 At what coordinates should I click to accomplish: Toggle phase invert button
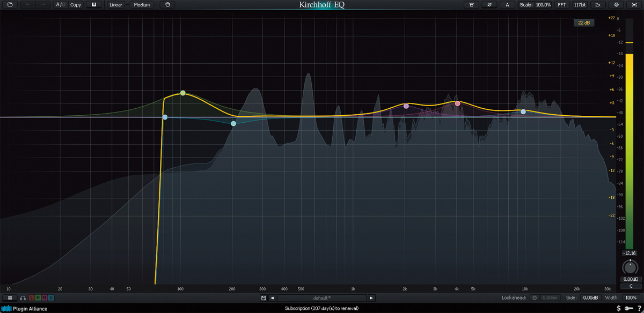tap(489, 5)
